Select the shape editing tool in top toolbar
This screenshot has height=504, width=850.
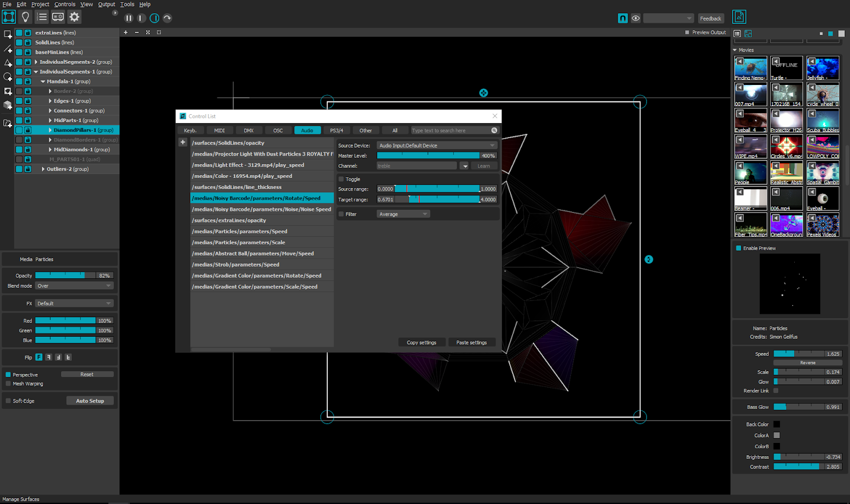point(8,16)
